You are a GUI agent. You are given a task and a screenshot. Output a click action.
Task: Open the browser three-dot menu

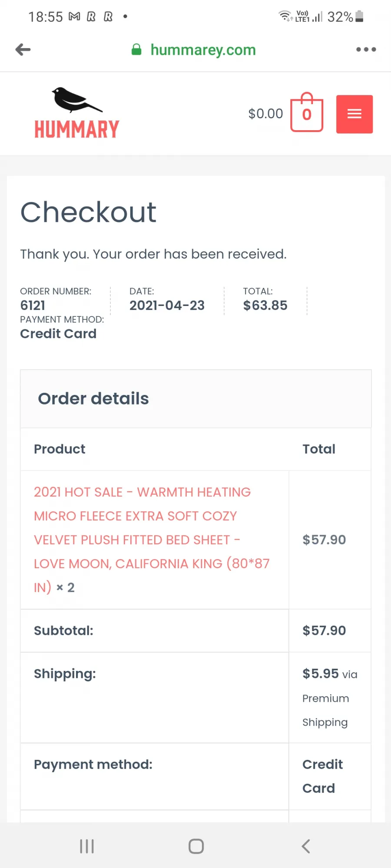[366, 49]
